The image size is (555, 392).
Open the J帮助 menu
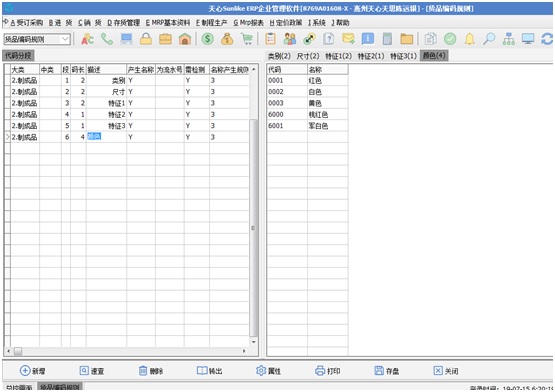[x=341, y=23]
